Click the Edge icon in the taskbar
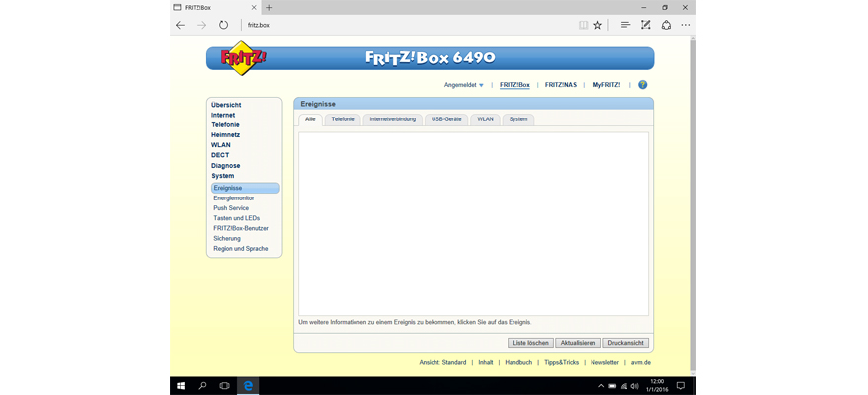Image resolution: width=868 pixels, height=395 pixels. click(x=249, y=385)
